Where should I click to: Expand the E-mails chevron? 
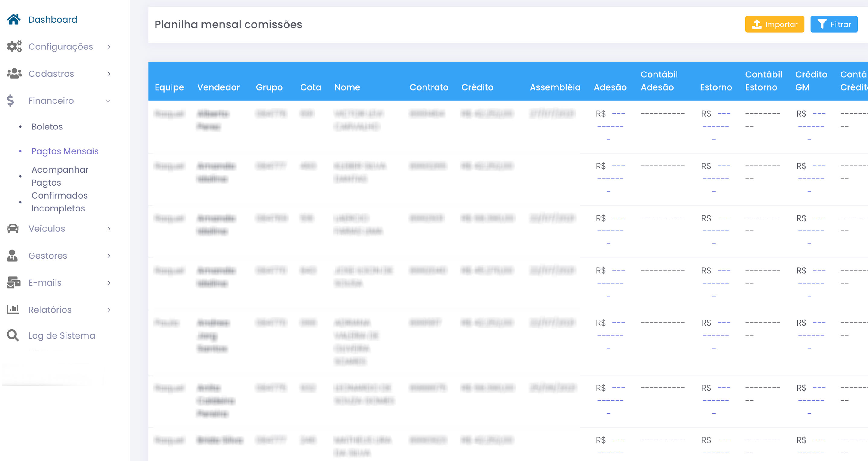tap(108, 283)
